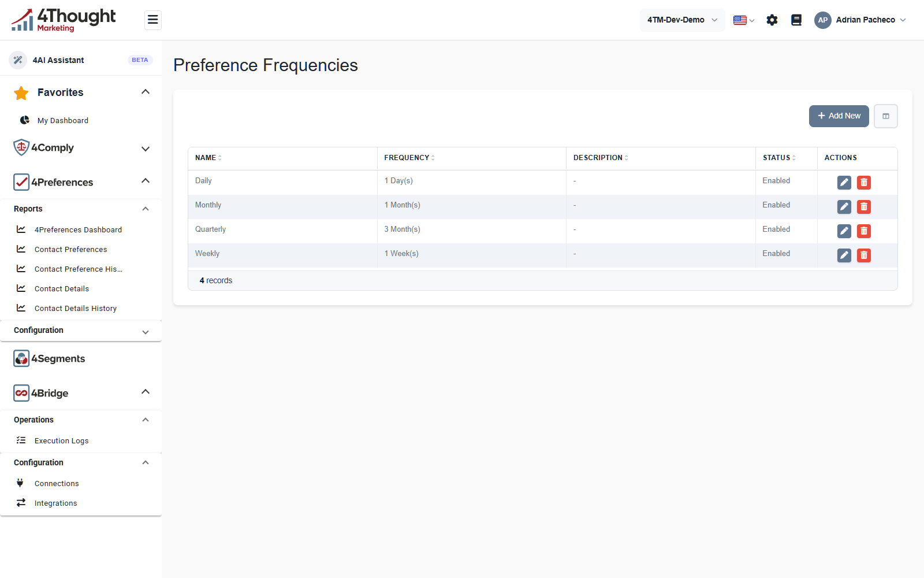Open Contact Preferences report
This screenshot has height=578, width=924.
[70, 249]
